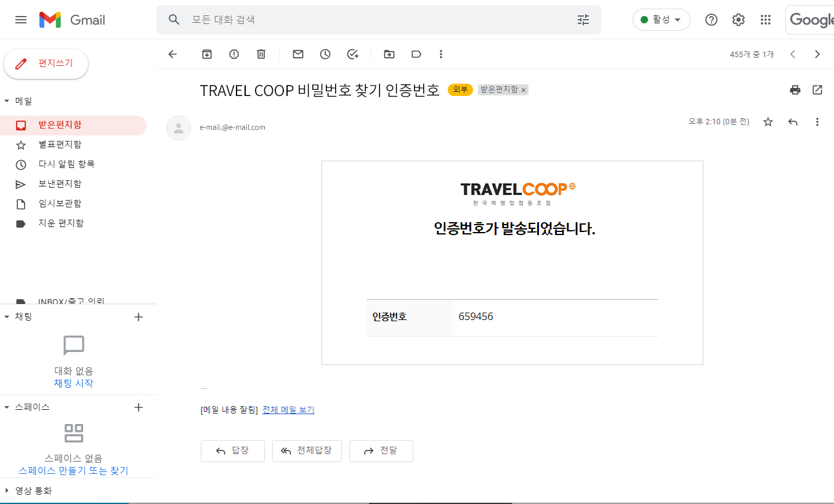The height and width of the screenshot is (504, 834).
Task: Archive this email using the archive icon
Action: point(207,54)
